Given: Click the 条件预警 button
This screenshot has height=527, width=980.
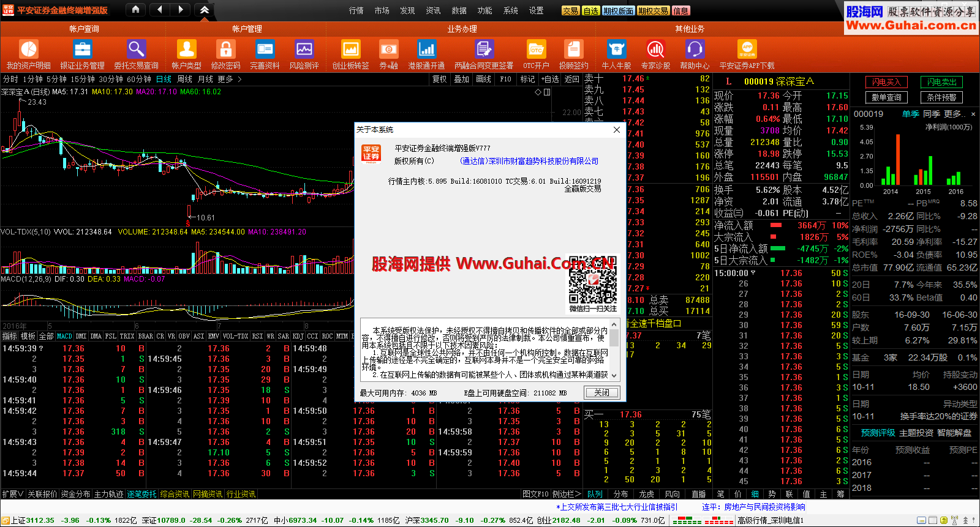Looking at the screenshot, I should pyautogui.click(x=941, y=97).
